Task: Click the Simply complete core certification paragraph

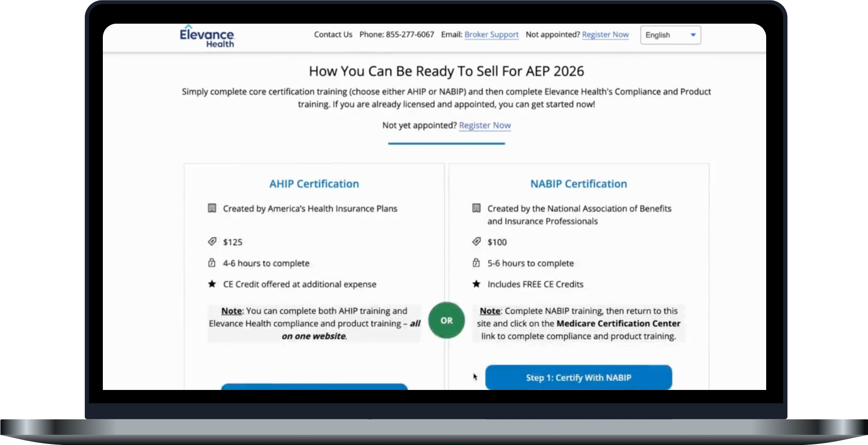Action: [x=446, y=98]
